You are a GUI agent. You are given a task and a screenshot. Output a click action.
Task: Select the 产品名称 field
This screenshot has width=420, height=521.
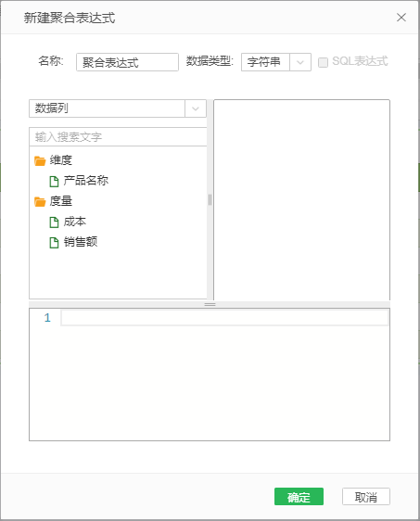point(85,181)
